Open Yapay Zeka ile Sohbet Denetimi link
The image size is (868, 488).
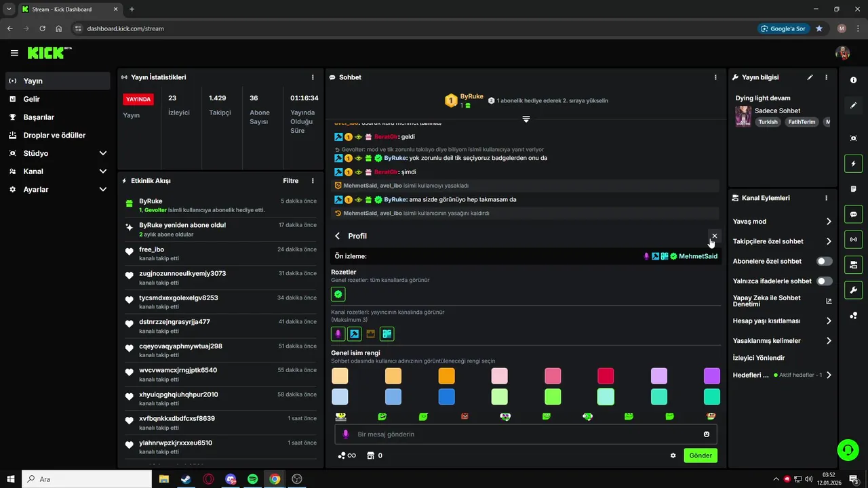[x=783, y=301]
